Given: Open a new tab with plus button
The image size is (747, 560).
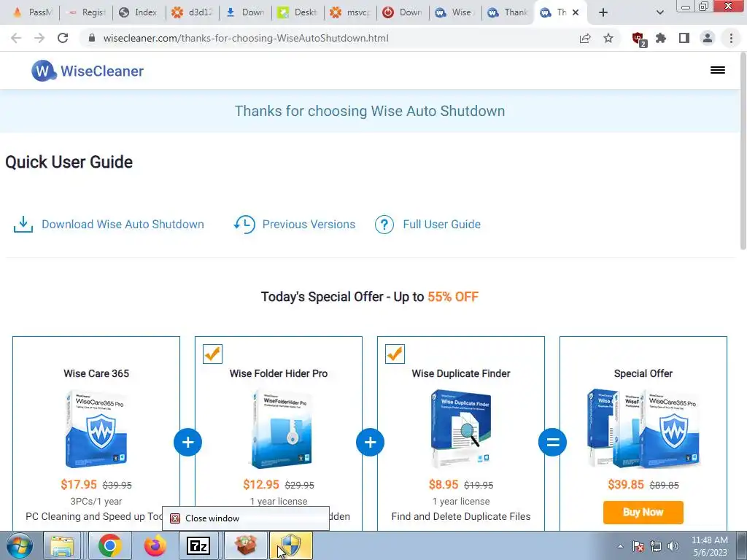Looking at the screenshot, I should coord(603,12).
